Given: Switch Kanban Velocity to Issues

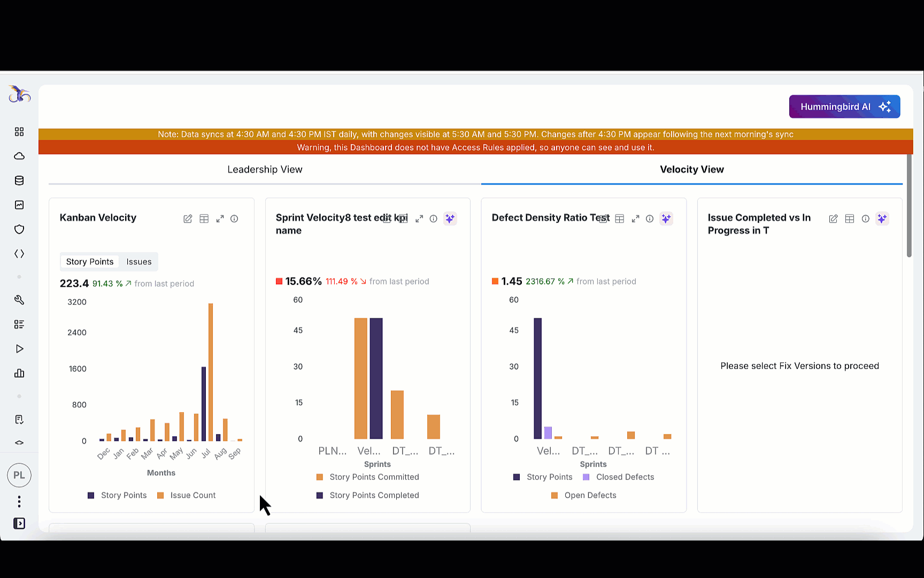Looking at the screenshot, I should coord(139,262).
